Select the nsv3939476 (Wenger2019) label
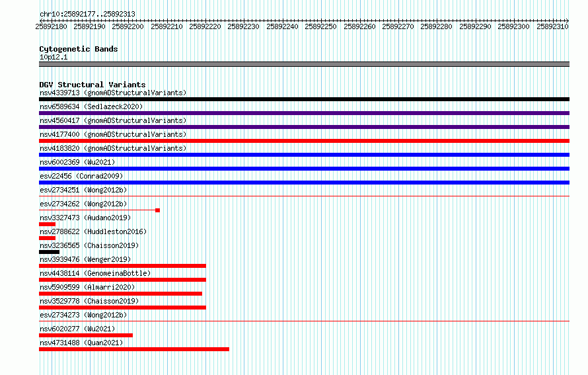The height and width of the screenshot is (375, 588). click(x=85, y=259)
